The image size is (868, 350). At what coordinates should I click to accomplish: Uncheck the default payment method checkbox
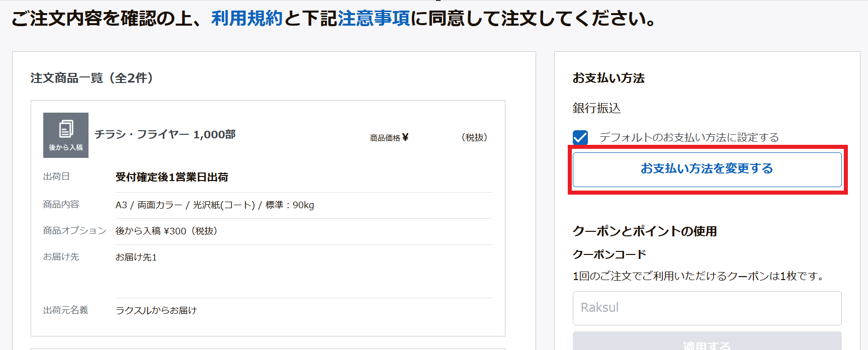[x=580, y=137]
